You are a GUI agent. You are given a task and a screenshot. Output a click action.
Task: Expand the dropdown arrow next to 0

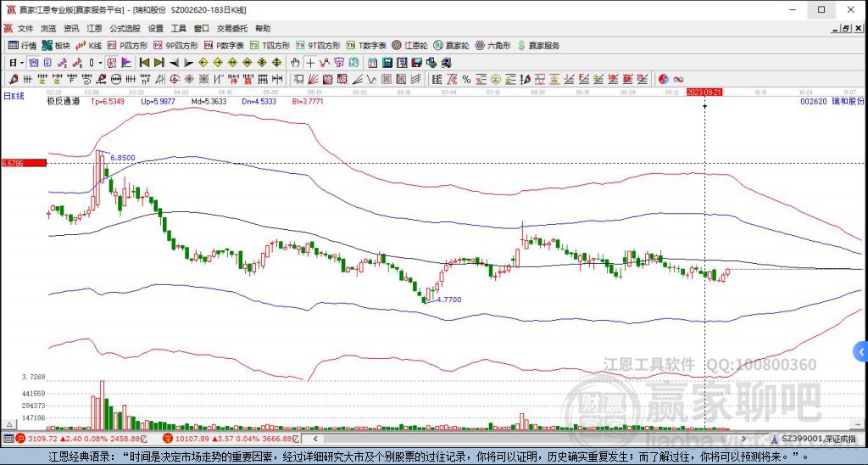(100, 63)
